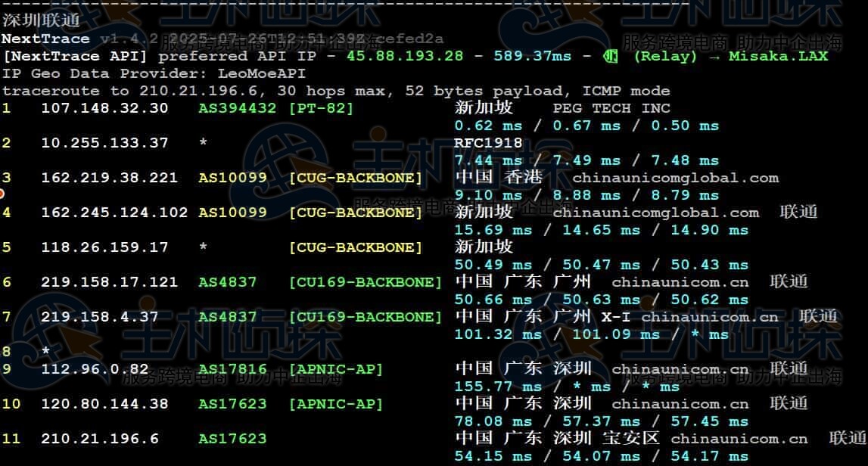Click the 155.77 ms latency value
The image size is (868, 466).
498,387
